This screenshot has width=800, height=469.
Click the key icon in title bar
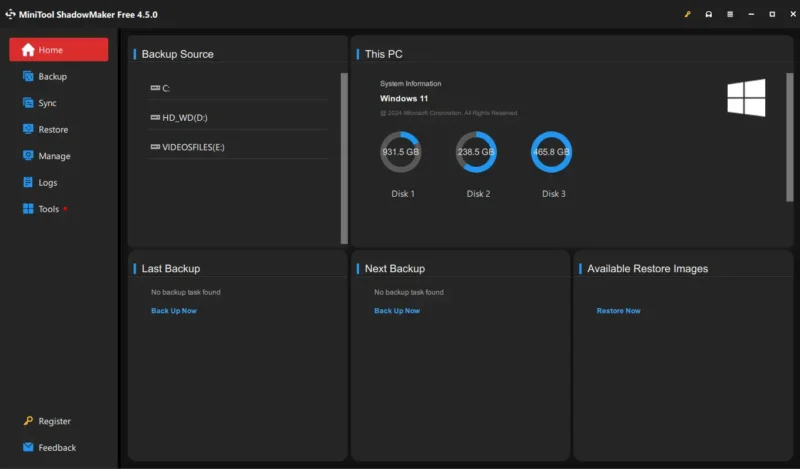[x=687, y=14]
